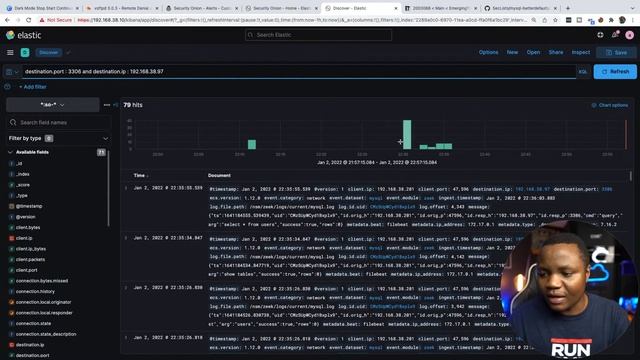Click the elastic logo

[x=24, y=35]
